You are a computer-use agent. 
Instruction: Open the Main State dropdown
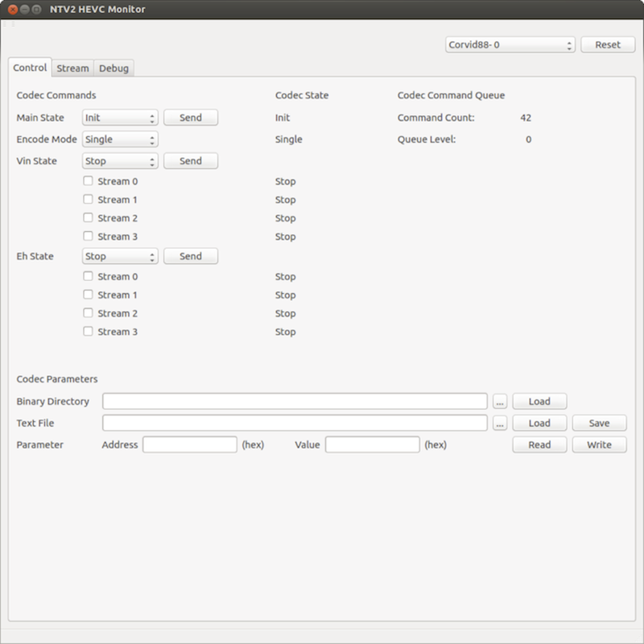[x=120, y=118]
